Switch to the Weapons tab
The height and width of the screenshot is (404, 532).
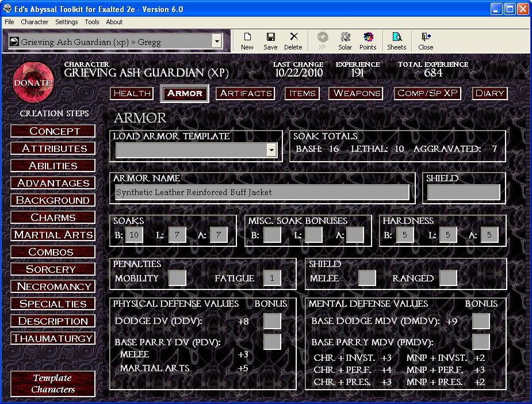pos(356,93)
